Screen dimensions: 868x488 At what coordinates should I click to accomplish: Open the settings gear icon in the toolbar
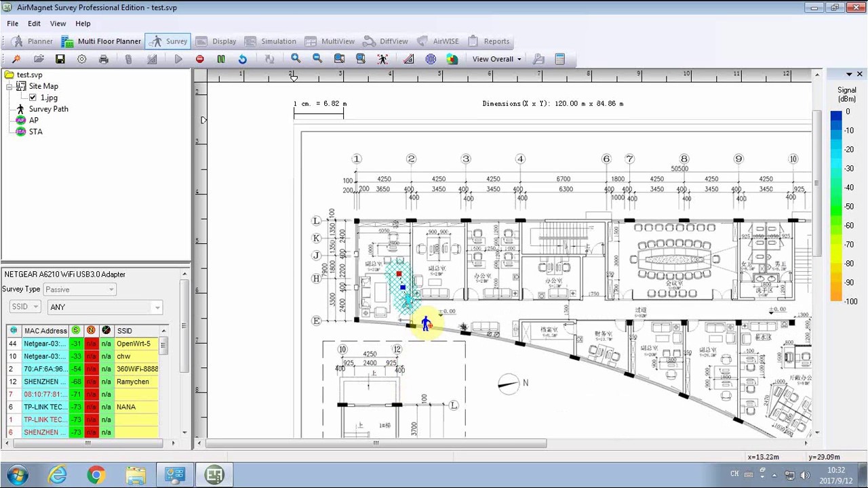point(82,60)
